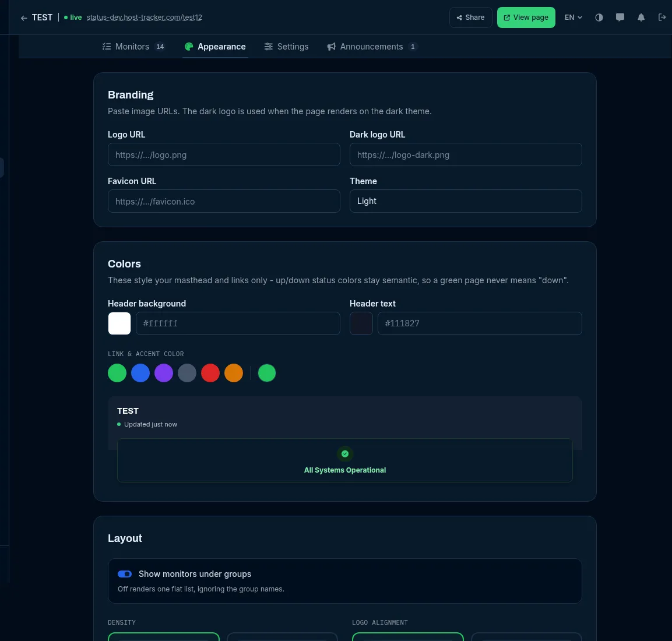
Task: Click the Share button
Action: pyautogui.click(x=470, y=17)
